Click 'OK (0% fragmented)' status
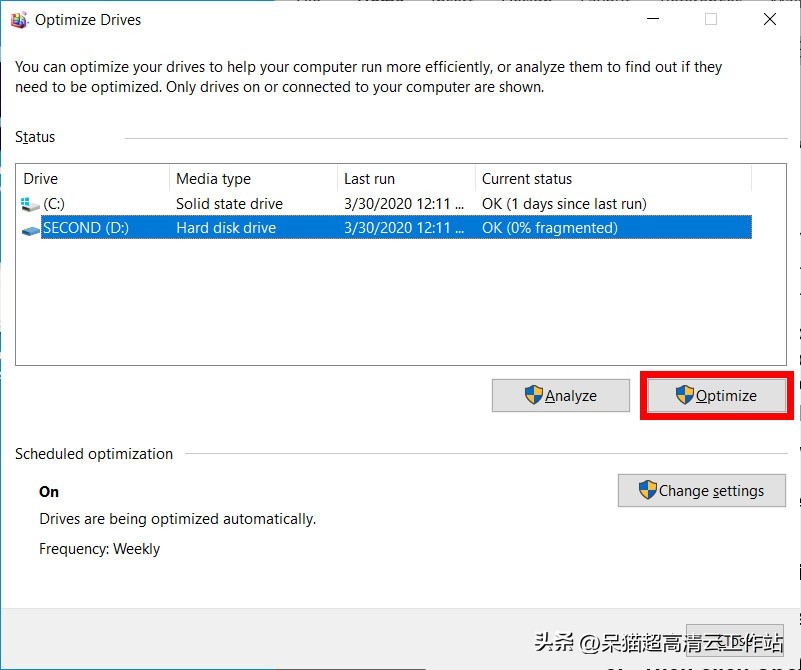 pos(550,228)
